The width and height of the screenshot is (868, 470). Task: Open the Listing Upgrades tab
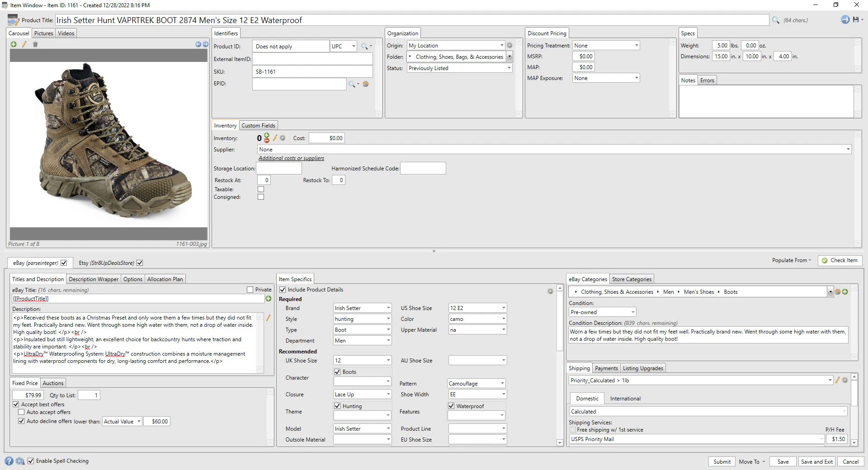point(643,368)
